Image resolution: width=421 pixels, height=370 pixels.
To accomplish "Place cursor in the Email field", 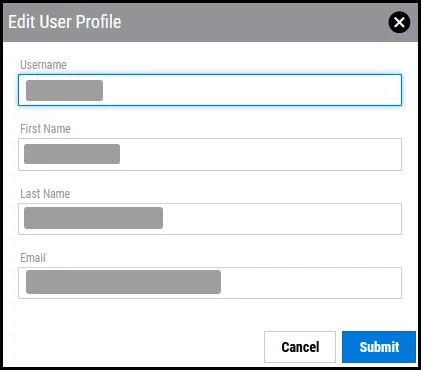I will (x=210, y=283).
